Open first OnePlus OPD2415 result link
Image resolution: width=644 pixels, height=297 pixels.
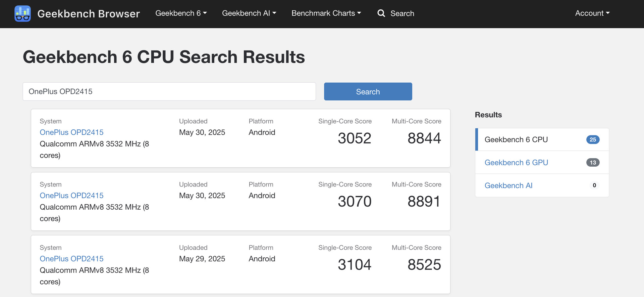(x=71, y=132)
